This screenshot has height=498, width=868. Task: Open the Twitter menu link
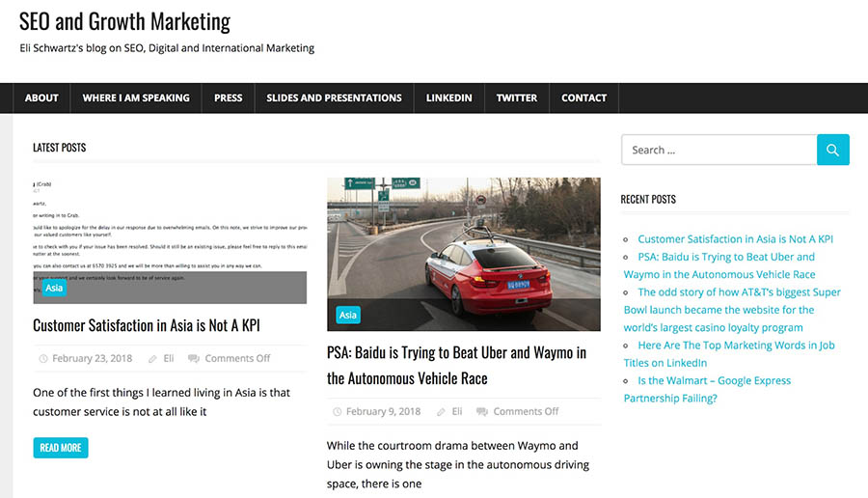pyautogui.click(x=517, y=97)
